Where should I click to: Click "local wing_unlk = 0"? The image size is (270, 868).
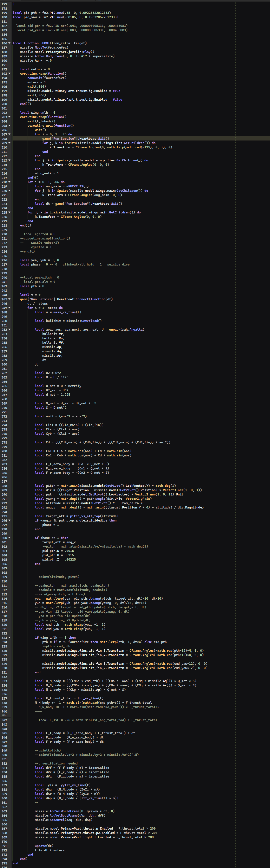[38, 113]
